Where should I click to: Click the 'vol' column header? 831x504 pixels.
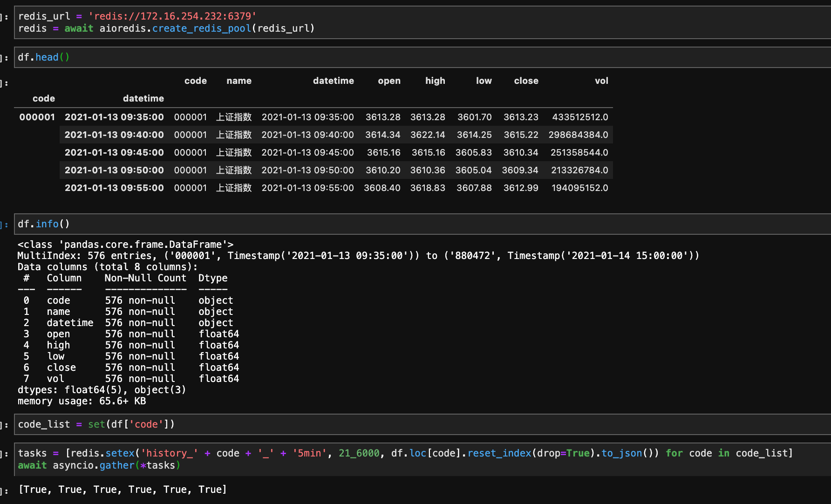(601, 81)
